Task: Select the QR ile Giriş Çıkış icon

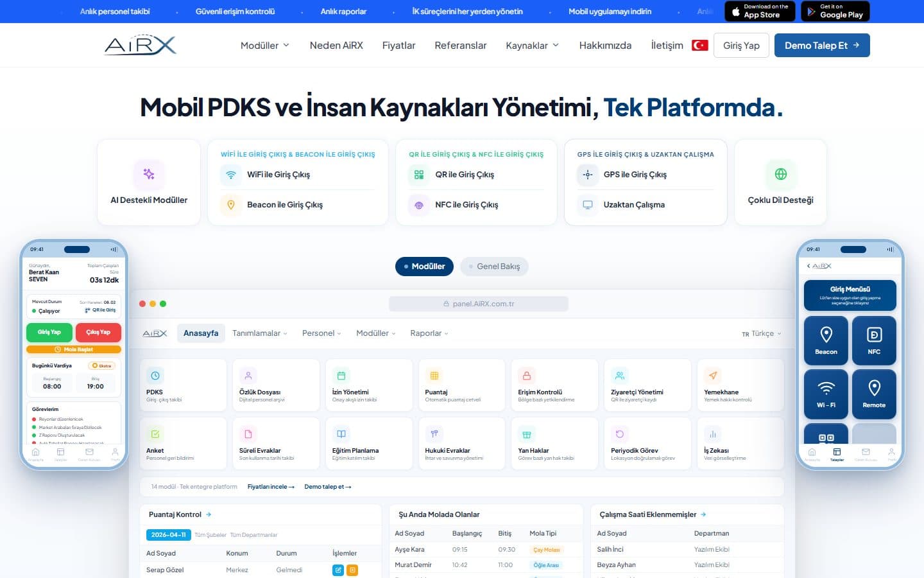Action: coord(419,175)
